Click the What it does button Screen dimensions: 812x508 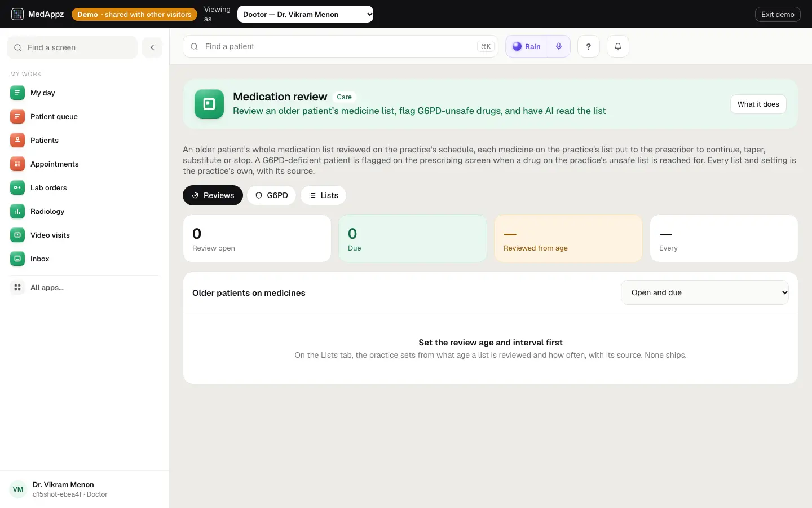pyautogui.click(x=758, y=104)
